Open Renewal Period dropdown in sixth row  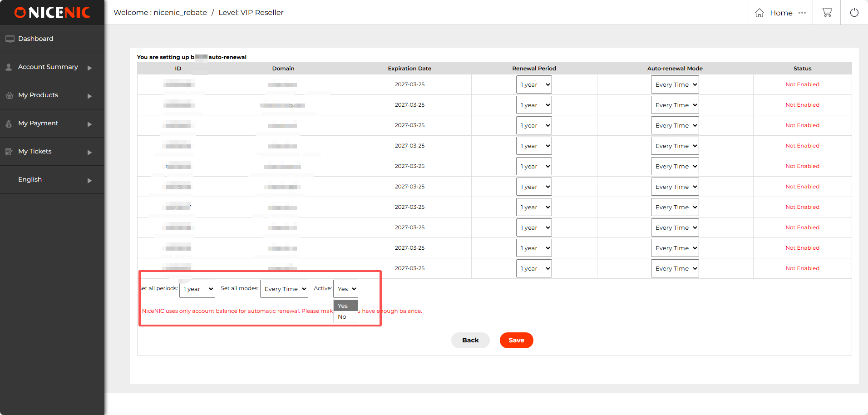534,187
